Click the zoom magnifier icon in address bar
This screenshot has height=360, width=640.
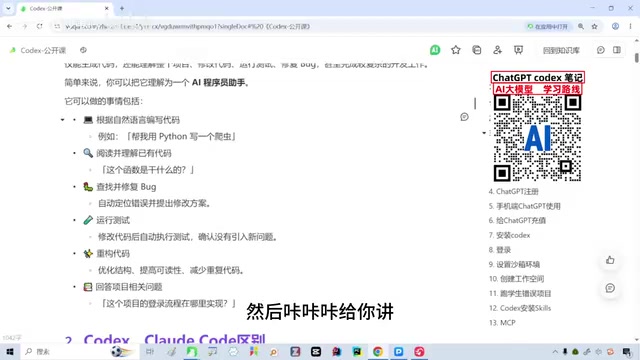[x=581, y=27]
